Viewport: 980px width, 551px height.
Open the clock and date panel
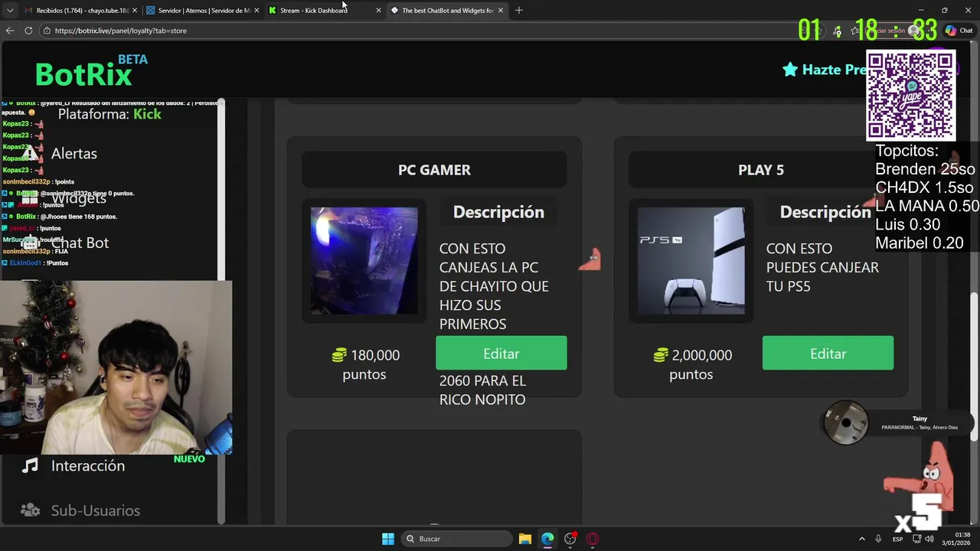tap(956, 539)
